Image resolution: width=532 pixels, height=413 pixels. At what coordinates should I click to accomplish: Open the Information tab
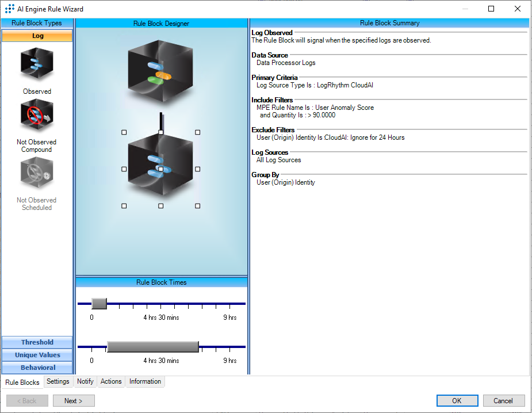pyautogui.click(x=145, y=381)
